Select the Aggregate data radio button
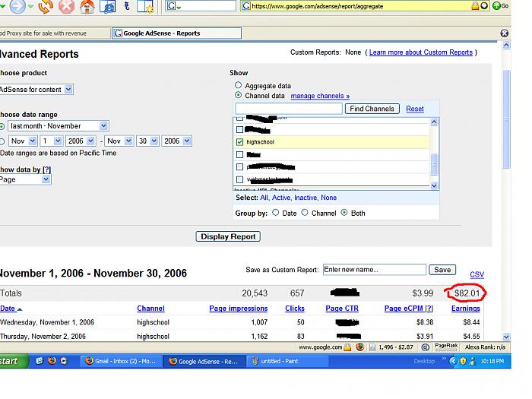The width and height of the screenshot is (532, 399). point(238,85)
